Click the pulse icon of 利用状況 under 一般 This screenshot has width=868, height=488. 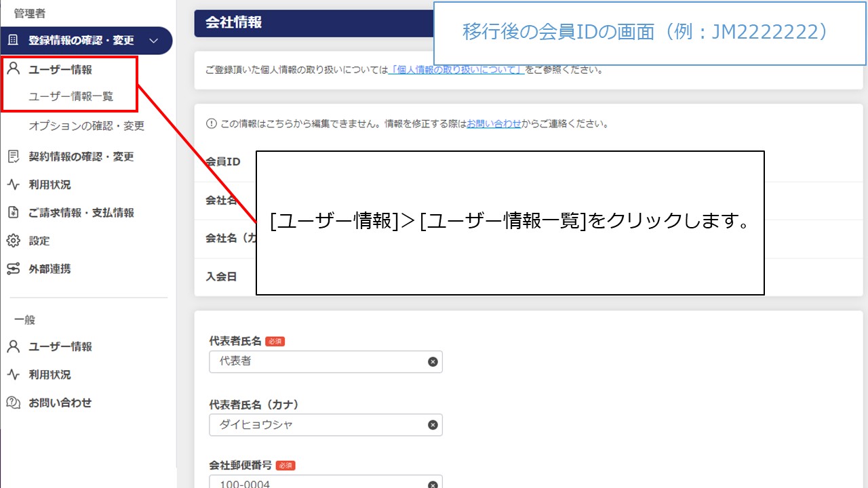click(13, 375)
